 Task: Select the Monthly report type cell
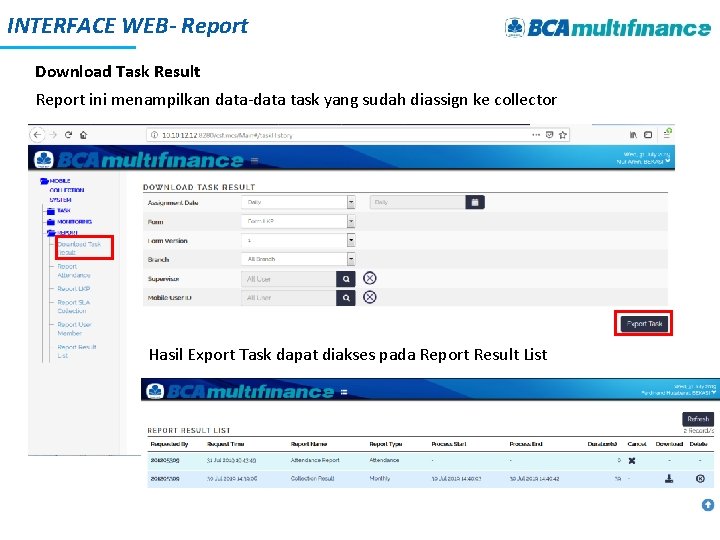pos(380,478)
